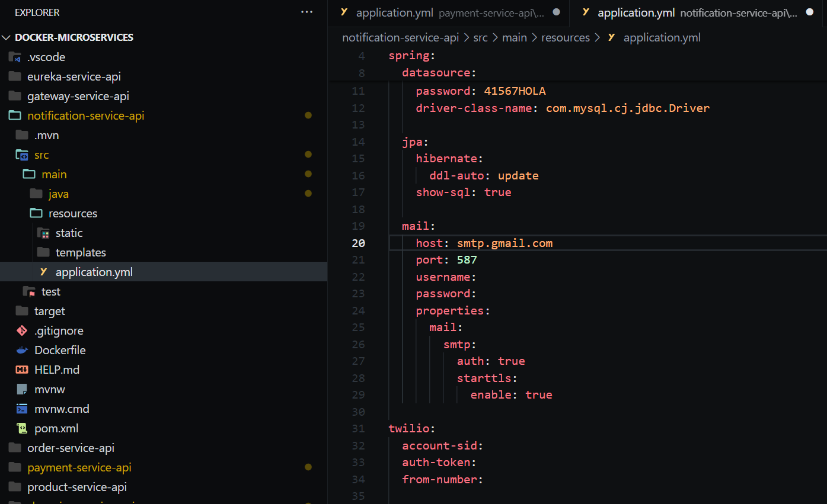Screen dimensions: 827x504
Task: Switch to payment-service-api application.yml tab
Action: pos(448,12)
